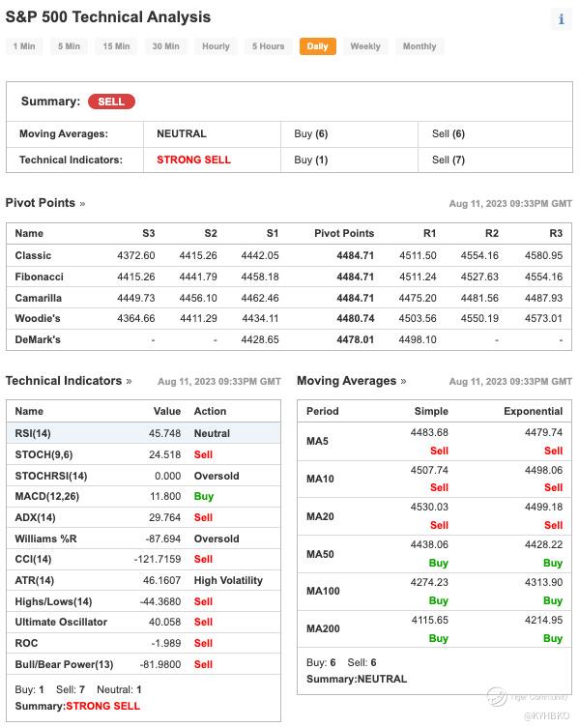Select the Classic pivot points row
Image resolution: width=579 pixels, height=728 pixels.
coord(289,255)
